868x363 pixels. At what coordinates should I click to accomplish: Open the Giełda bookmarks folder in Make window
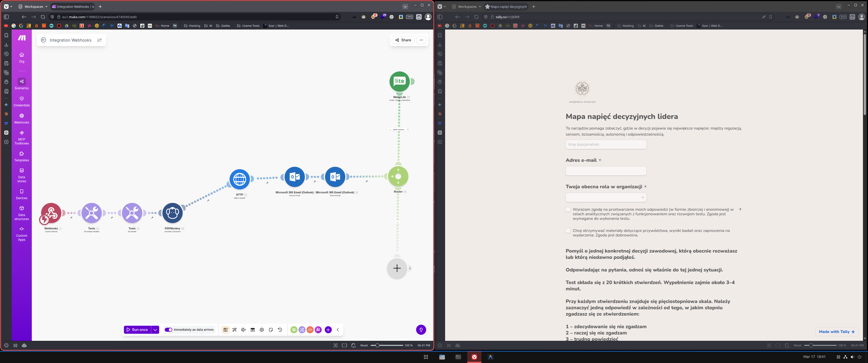(x=223, y=26)
